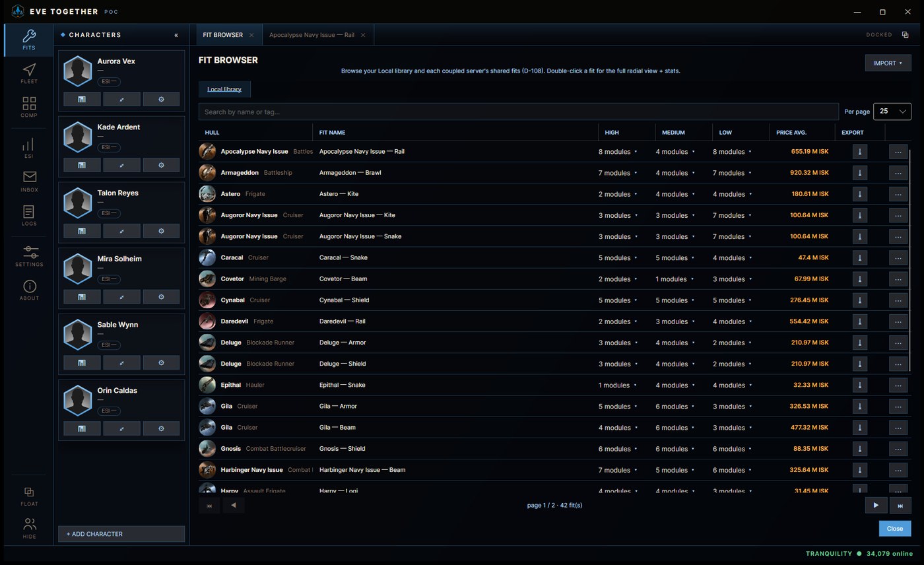Click the Float window icon in sidebar
The image size is (924, 565).
point(28,496)
